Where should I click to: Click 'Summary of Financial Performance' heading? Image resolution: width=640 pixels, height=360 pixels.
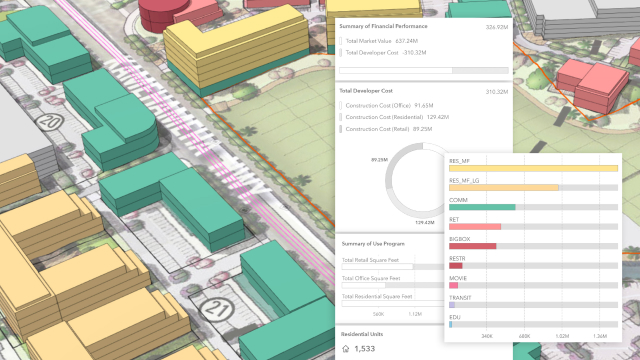[383, 26]
